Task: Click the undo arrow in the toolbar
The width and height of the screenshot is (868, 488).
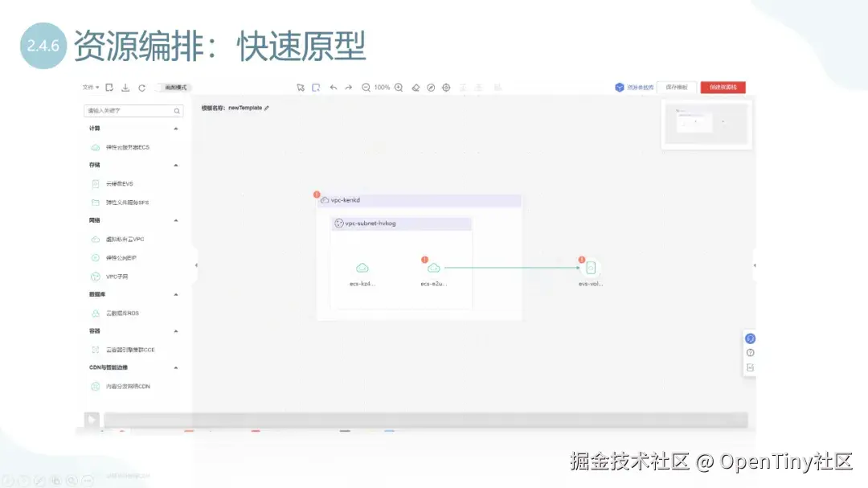Action: click(335, 88)
